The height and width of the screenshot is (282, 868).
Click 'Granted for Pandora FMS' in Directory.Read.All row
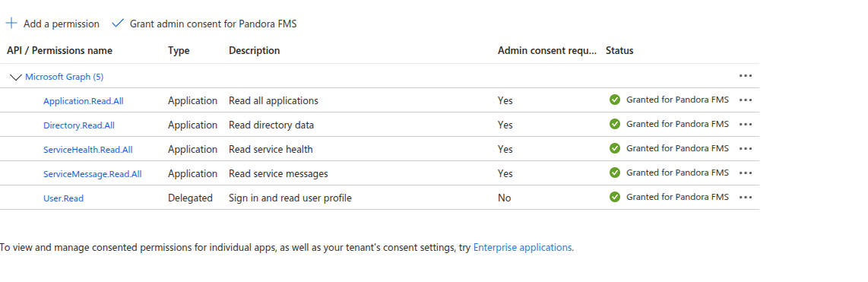(x=677, y=125)
